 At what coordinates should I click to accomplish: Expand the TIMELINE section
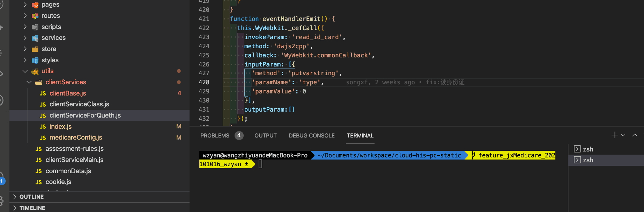point(32,208)
